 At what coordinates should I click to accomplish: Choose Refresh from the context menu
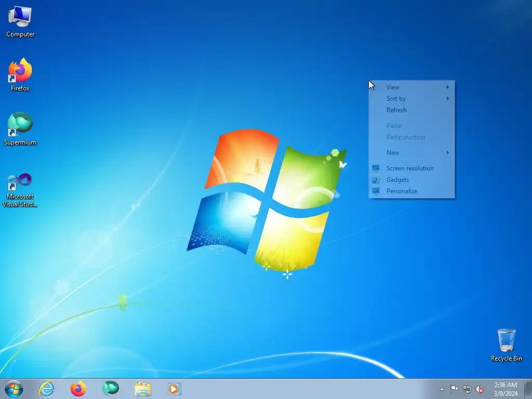411,110
